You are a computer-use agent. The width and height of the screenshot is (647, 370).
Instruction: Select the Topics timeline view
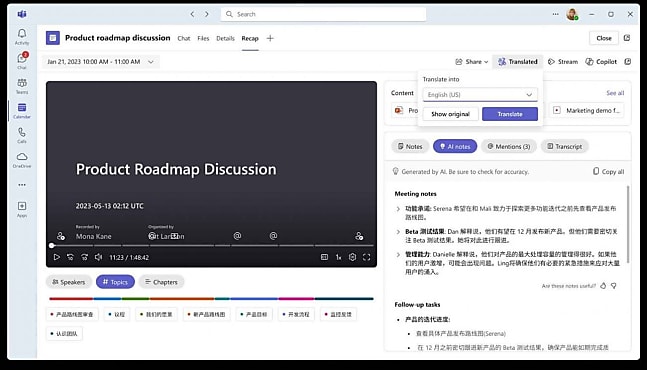point(115,282)
